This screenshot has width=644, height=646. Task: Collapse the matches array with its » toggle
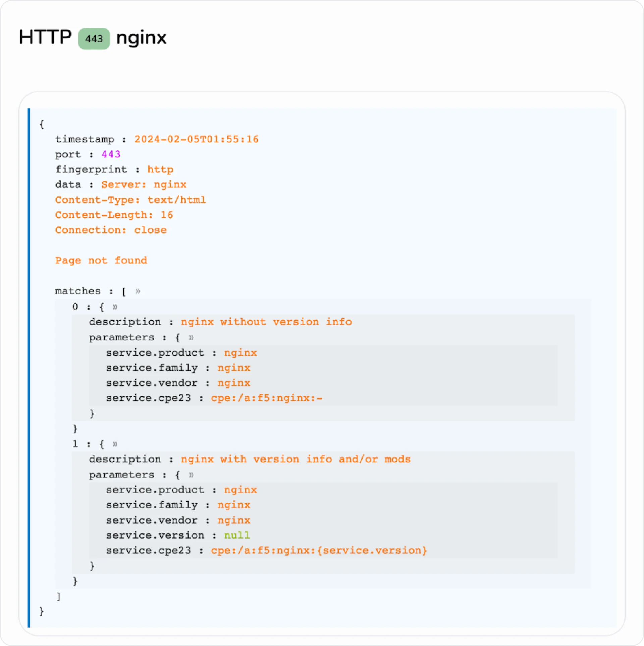coord(138,291)
